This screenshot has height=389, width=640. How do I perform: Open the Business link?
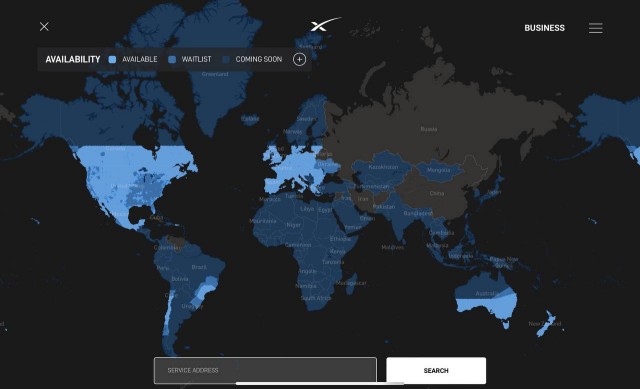coord(544,28)
